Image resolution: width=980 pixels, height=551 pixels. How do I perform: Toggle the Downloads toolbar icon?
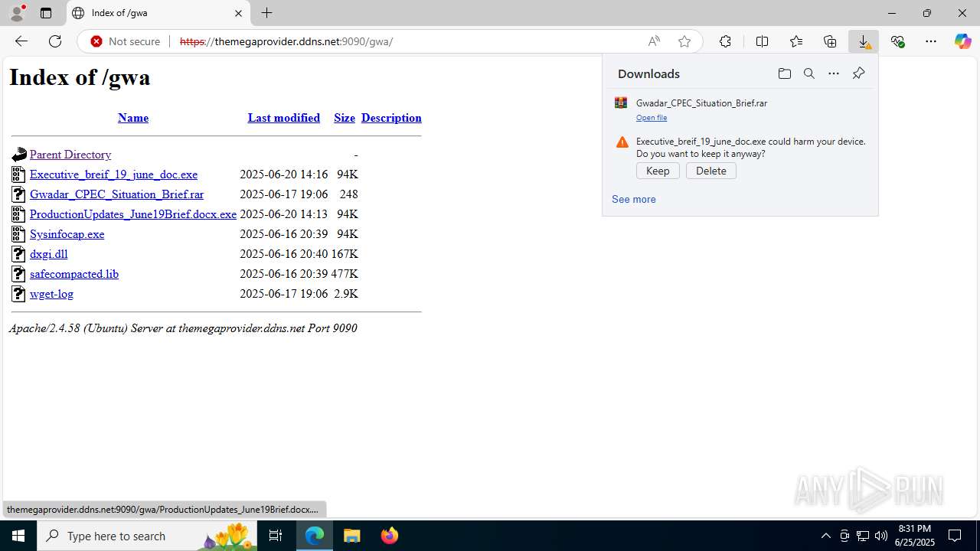coord(864,41)
